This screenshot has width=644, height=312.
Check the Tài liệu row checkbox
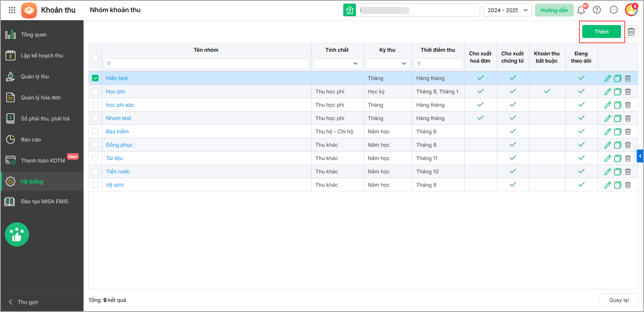point(95,158)
